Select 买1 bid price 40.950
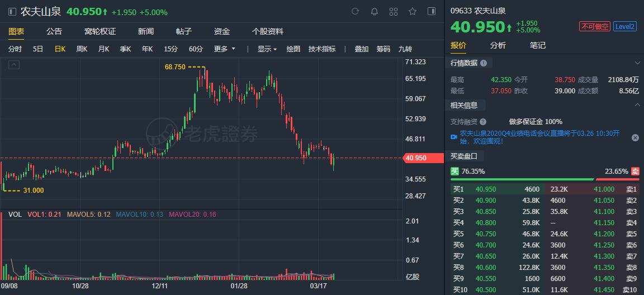 (x=485, y=189)
